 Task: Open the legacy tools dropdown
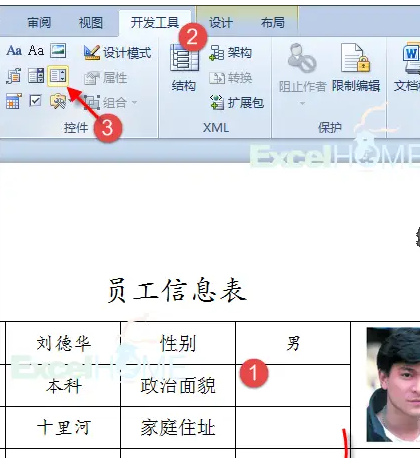(60, 101)
